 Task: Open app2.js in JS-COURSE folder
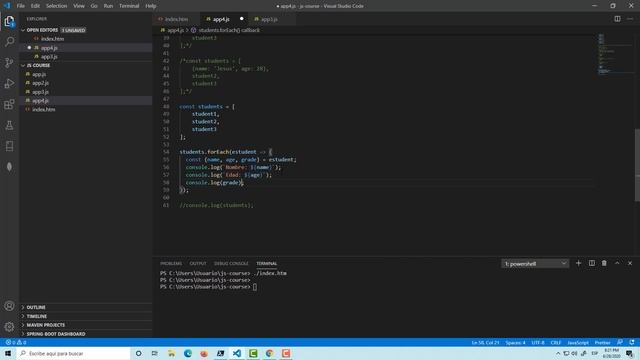pyautogui.click(x=40, y=83)
